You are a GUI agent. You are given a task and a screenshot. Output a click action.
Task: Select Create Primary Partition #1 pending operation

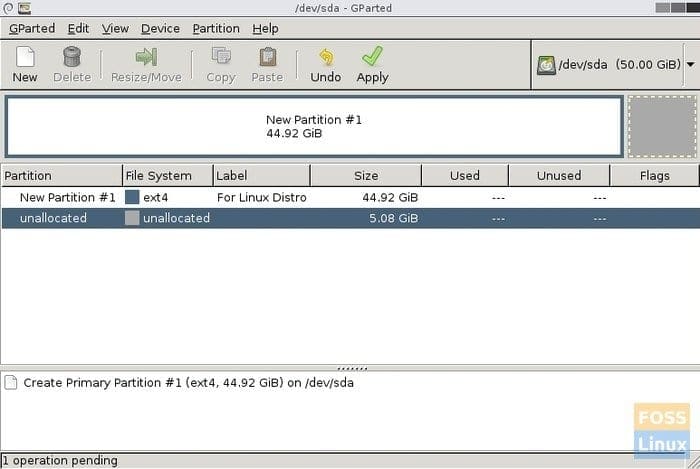tap(188, 382)
